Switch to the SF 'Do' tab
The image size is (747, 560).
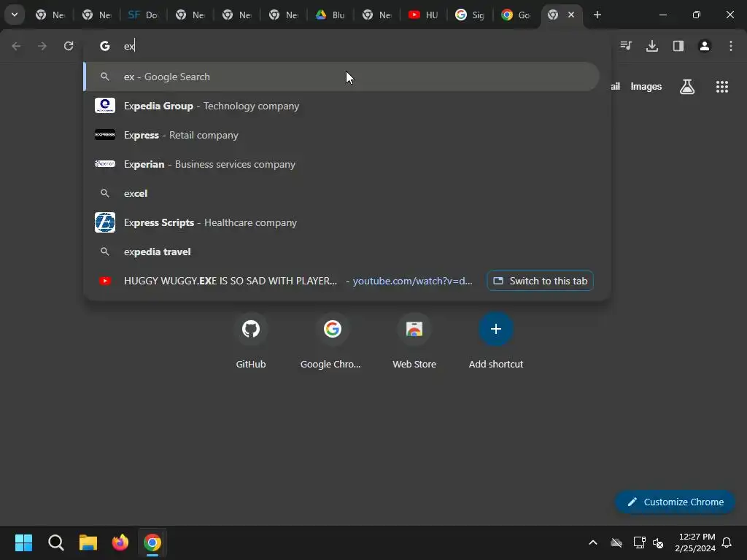143,15
